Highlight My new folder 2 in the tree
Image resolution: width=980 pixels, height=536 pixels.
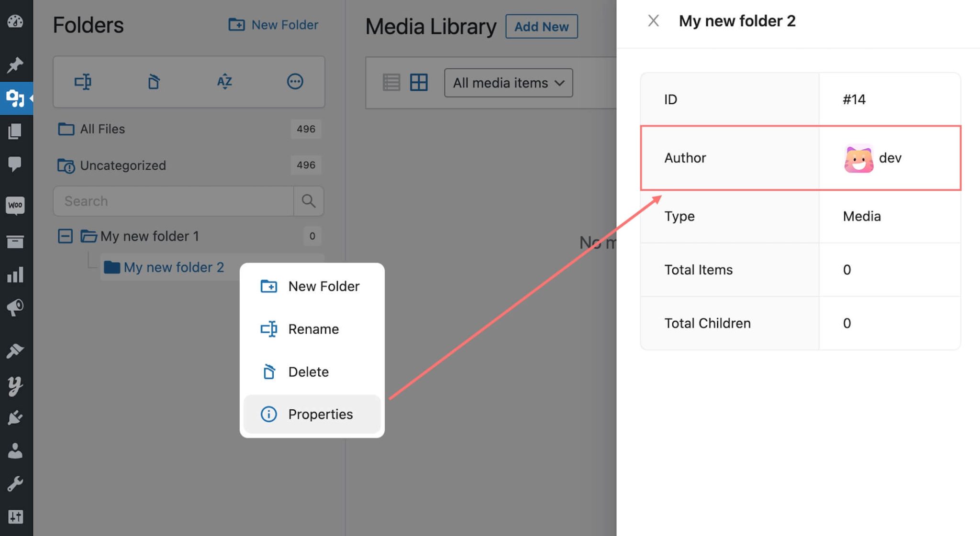[x=175, y=267]
